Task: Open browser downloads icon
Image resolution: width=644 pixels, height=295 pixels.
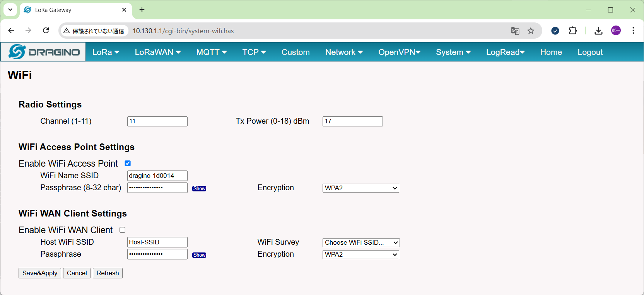Action: point(598,31)
